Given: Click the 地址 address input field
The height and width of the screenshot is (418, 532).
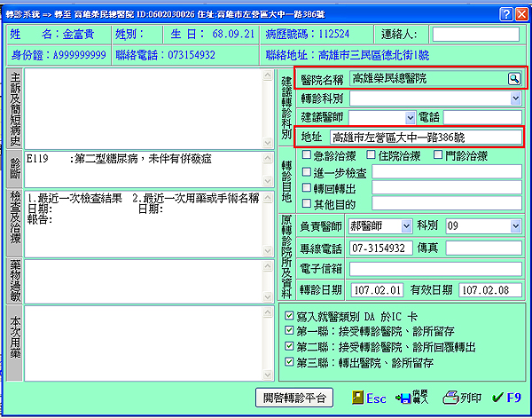Looking at the screenshot, I should pyautogui.click(x=425, y=138).
